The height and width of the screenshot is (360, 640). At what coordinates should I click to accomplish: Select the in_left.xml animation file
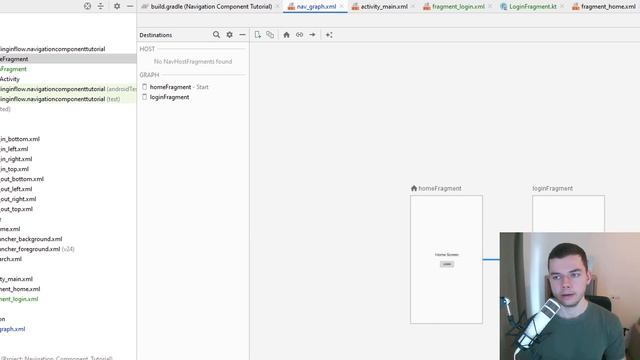click(x=14, y=149)
